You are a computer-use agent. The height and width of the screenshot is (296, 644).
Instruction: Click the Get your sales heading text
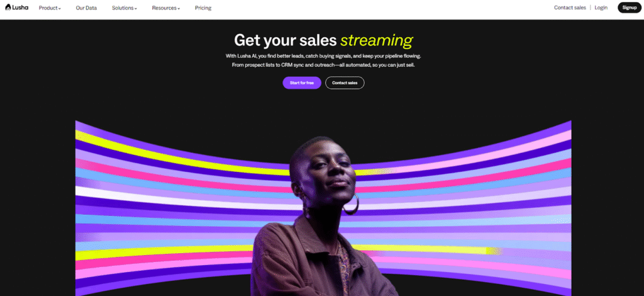point(286,40)
